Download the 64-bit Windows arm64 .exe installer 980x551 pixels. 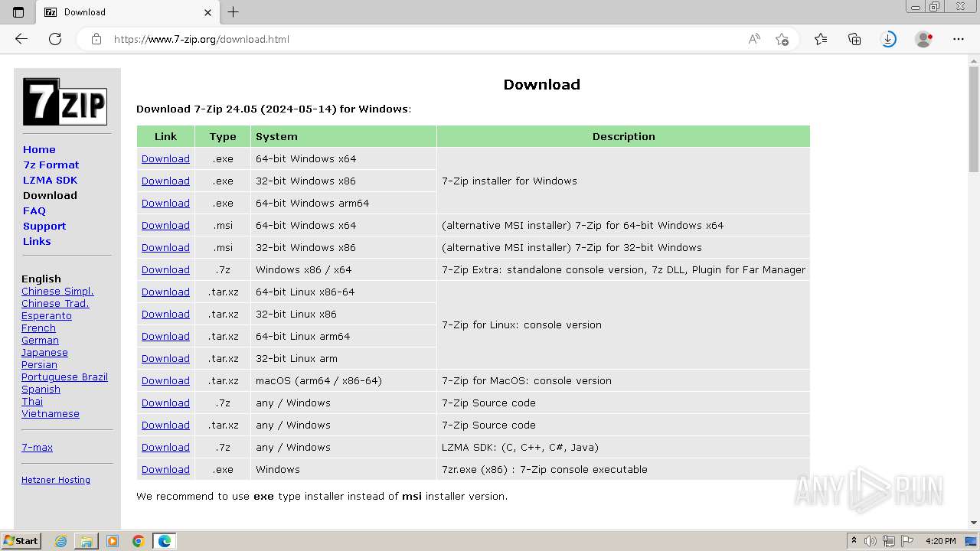pos(165,203)
